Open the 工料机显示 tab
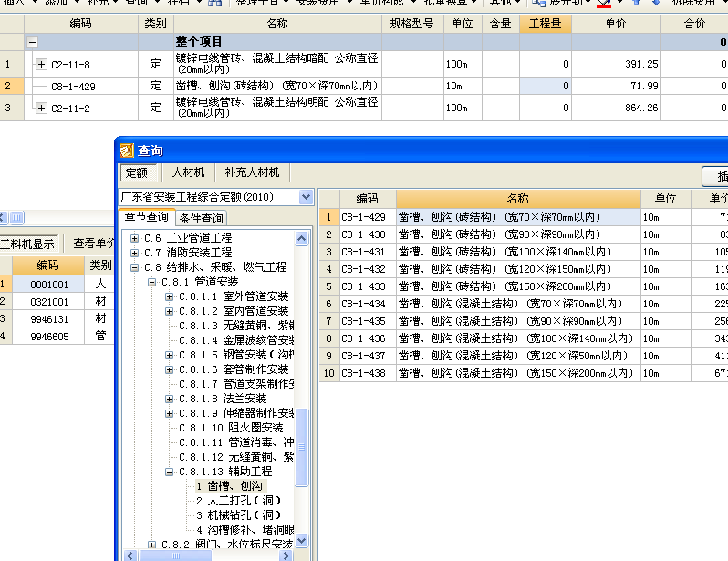 (27, 244)
